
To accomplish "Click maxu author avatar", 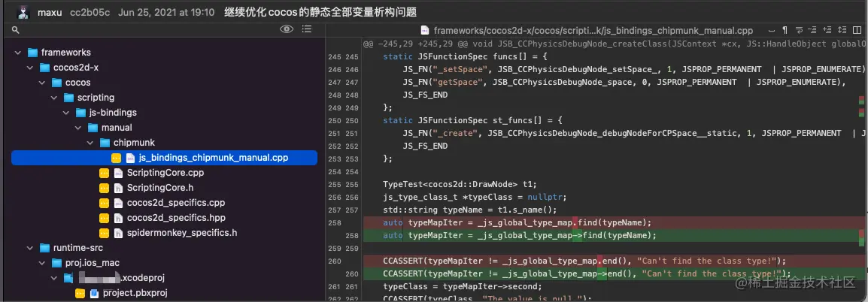I will click(x=23, y=11).
